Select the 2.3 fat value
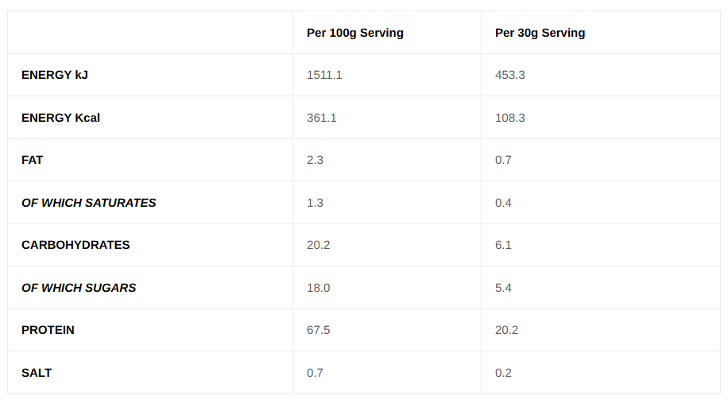728x408 pixels. tap(315, 160)
